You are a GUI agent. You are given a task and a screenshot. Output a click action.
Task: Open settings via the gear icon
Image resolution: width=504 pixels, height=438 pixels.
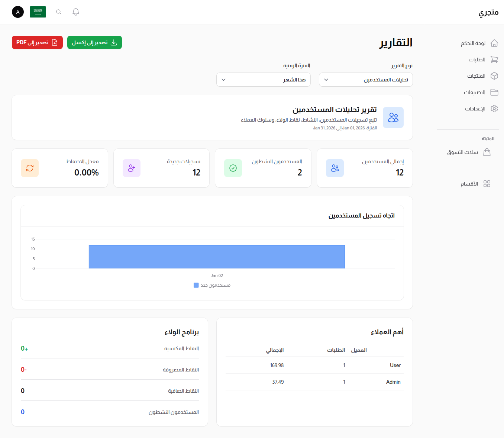[x=494, y=109]
